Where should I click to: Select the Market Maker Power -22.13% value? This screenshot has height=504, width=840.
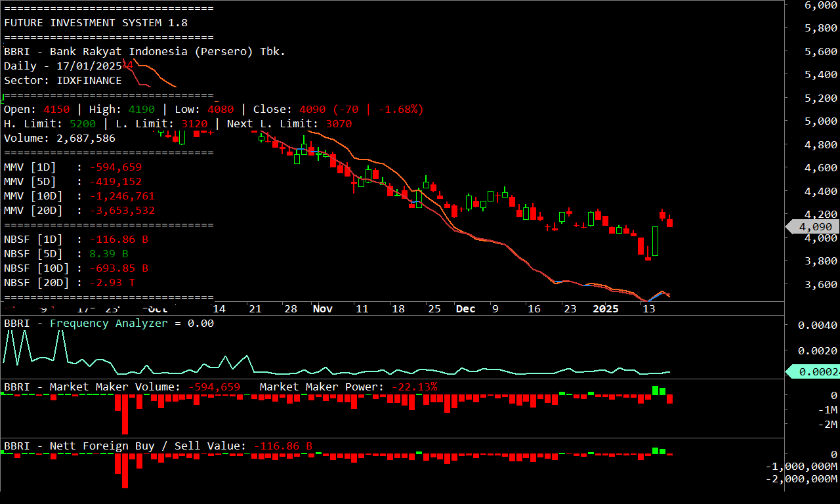click(414, 387)
